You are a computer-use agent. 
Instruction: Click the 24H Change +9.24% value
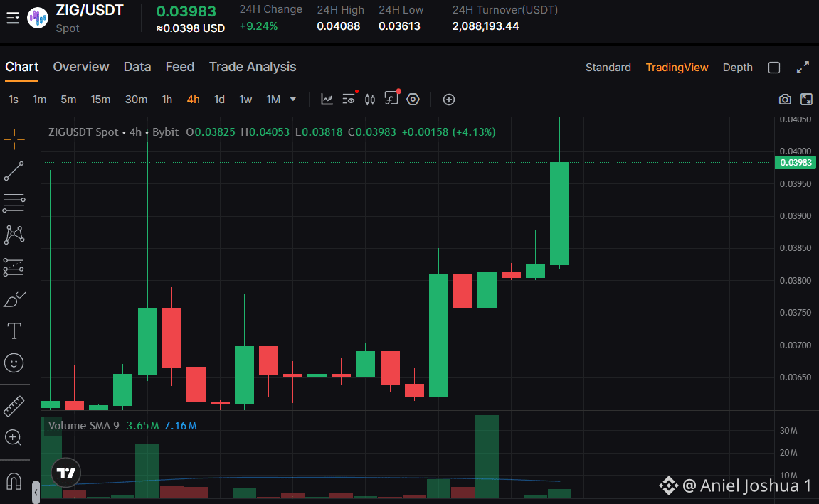[258, 26]
